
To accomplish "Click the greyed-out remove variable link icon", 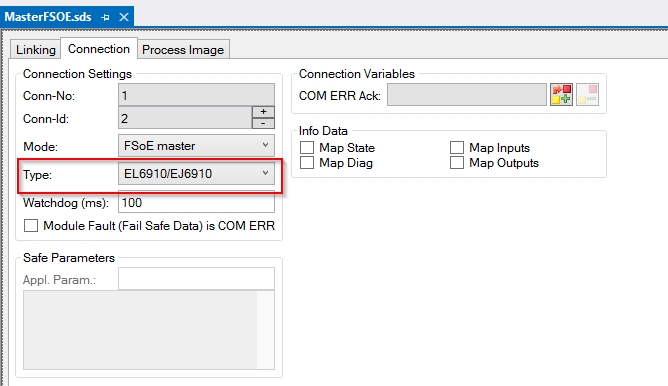I will click(587, 95).
